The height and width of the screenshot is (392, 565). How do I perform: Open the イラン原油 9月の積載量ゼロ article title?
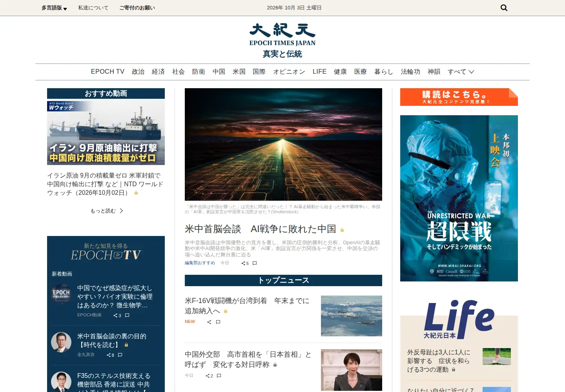tap(105, 184)
